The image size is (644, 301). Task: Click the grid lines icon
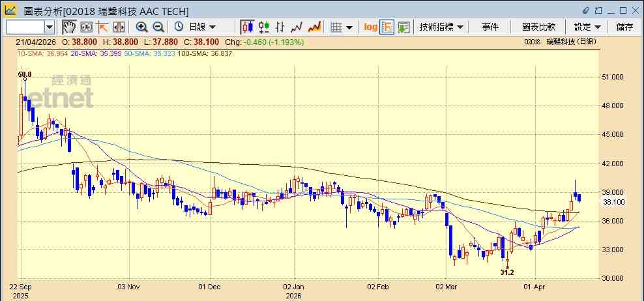pyautogui.click(x=336, y=27)
